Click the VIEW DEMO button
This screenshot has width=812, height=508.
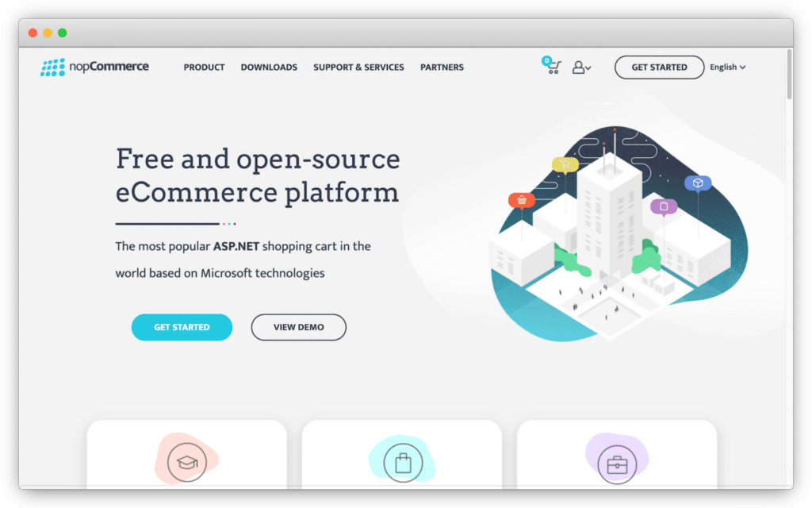(298, 327)
